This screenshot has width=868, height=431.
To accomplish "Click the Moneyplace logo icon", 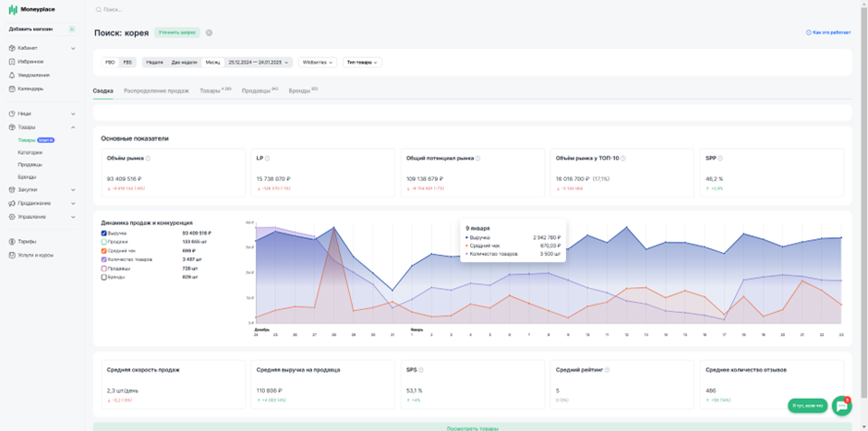I will pos(13,9).
